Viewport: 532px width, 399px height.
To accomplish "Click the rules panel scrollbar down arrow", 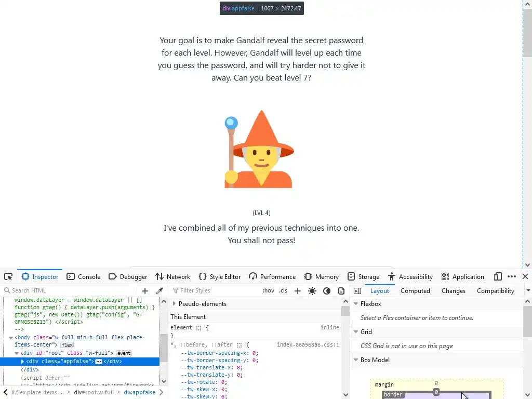I will click(345, 394).
